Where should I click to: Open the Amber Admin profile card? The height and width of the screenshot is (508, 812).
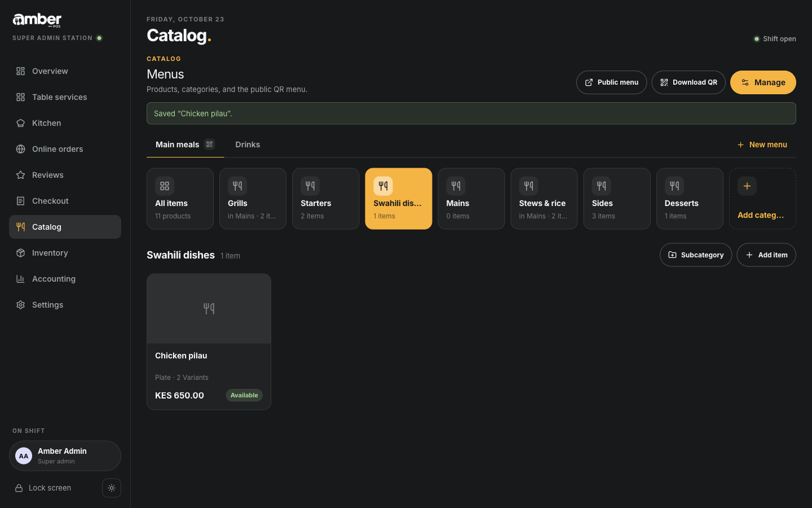coord(65,456)
